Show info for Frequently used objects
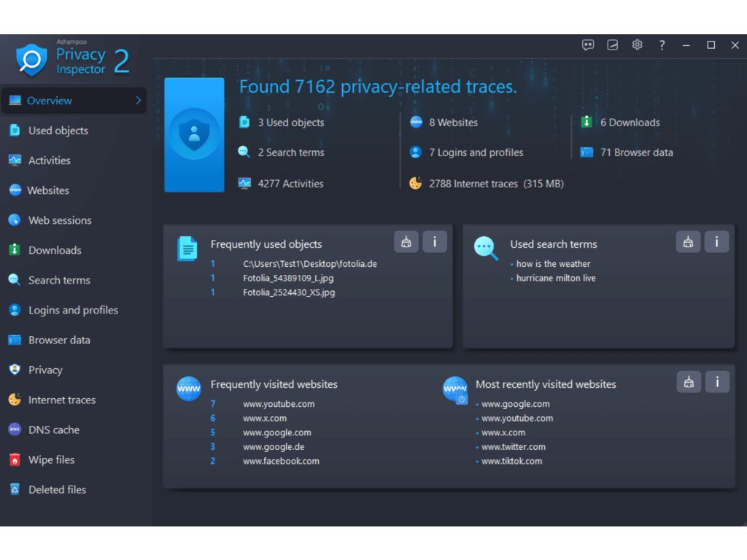The width and height of the screenshot is (747, 560). coord(435,242)
